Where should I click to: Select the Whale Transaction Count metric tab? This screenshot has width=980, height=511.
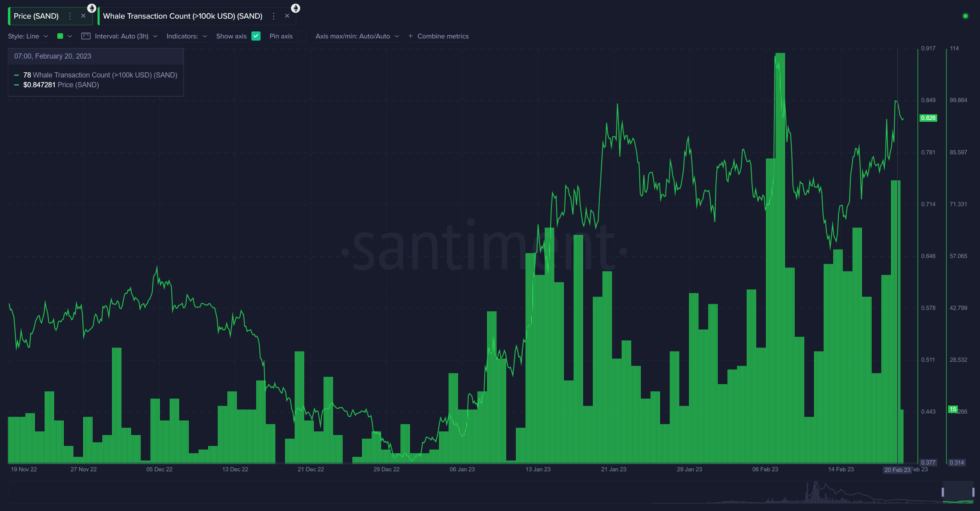coord(183,16)
